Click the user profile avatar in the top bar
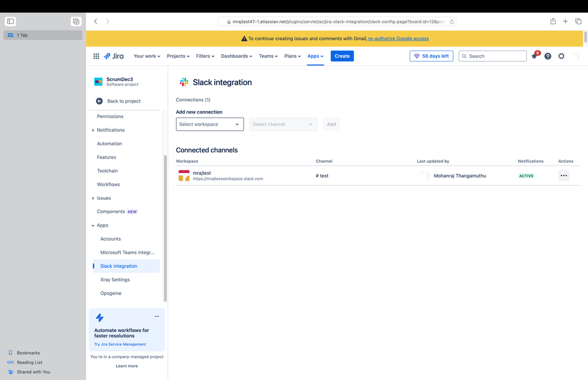Image resolution: width=588 pixels, height=380 pixels. coord(576,56)
